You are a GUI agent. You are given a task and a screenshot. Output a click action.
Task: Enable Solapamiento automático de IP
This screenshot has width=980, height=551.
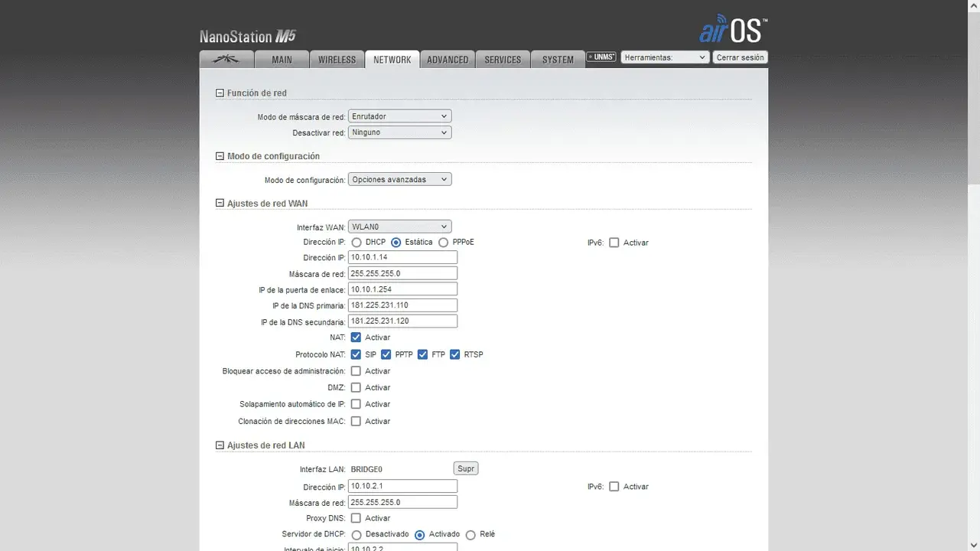click(x=356, y=404)
